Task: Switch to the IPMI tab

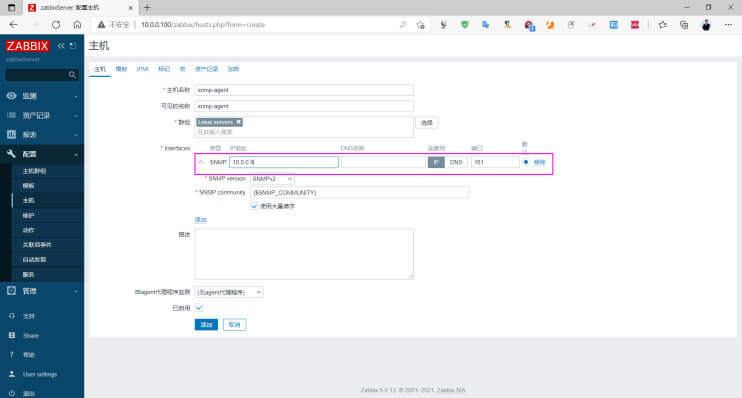Action: pyautogui.click(x=142, y=69)
